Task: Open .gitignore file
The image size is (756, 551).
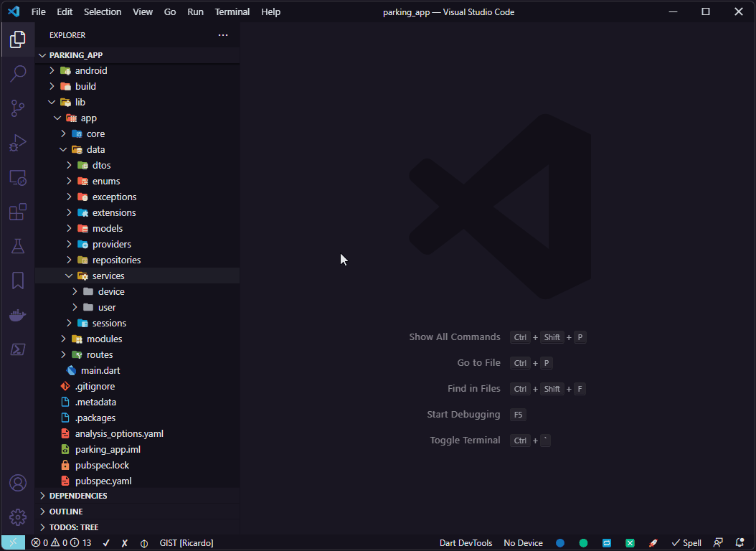Action: [138, 386]
